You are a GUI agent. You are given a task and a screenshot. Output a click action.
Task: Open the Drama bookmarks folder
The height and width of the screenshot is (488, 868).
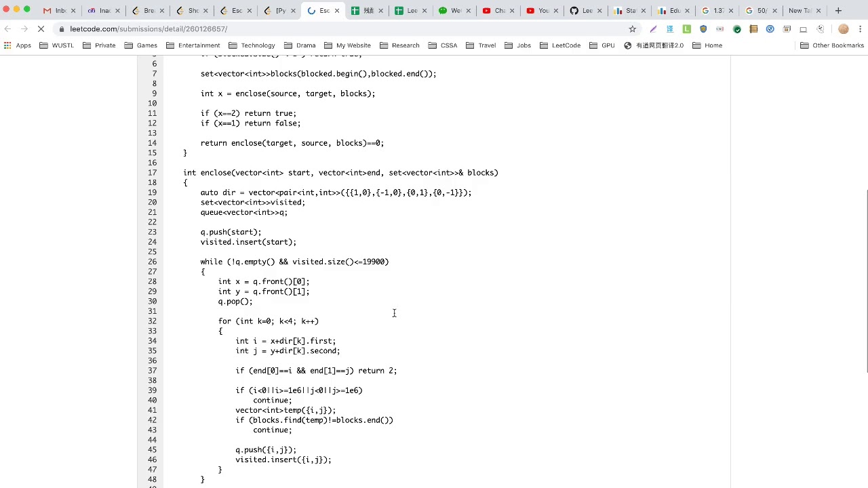[300, 45]
